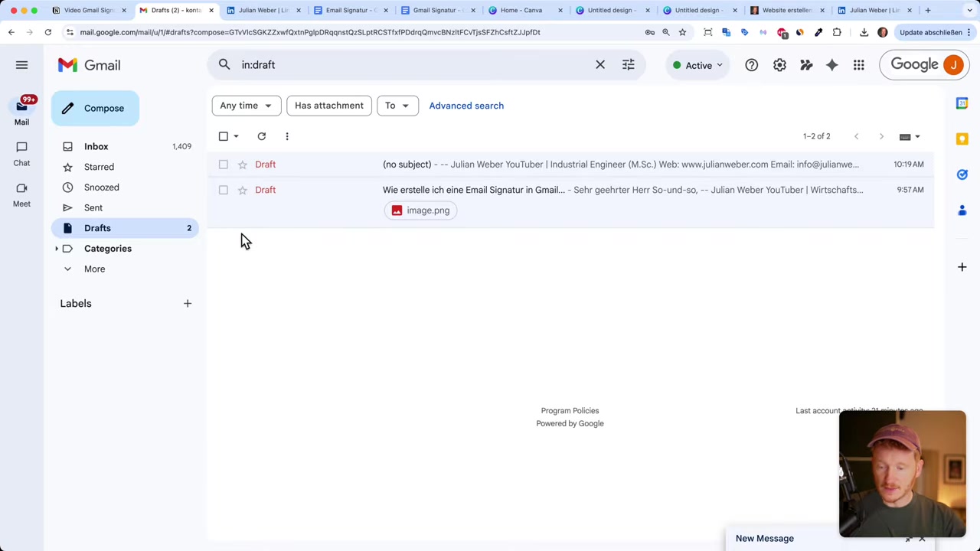
Task: Open the Google apps grid
Action: pos(858,65)
